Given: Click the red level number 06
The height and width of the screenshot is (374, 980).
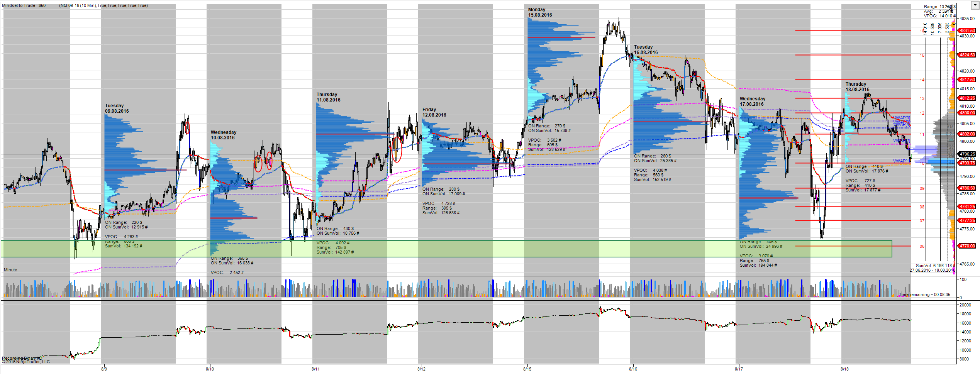Looking at the screenshot, I should (922, 246).
